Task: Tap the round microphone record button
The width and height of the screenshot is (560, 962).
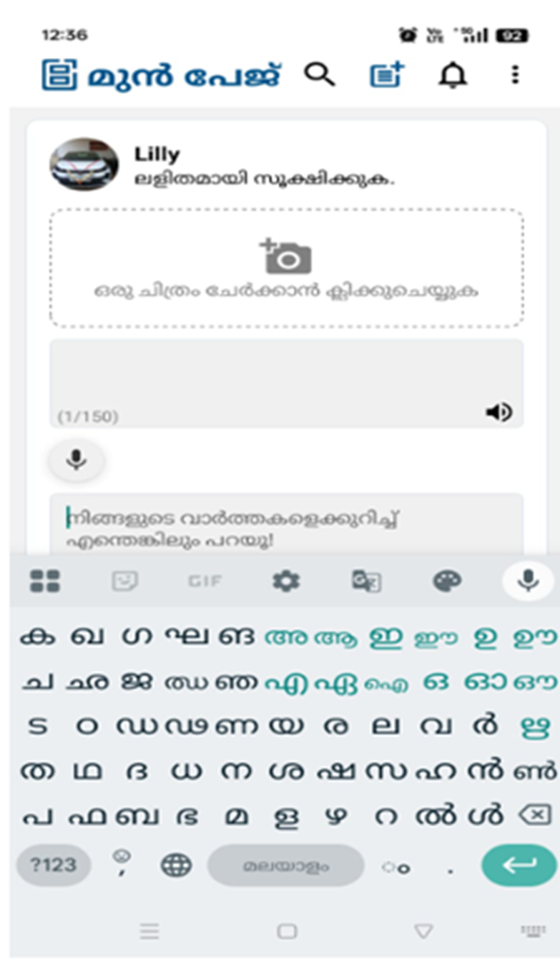Action: [77, 461]
